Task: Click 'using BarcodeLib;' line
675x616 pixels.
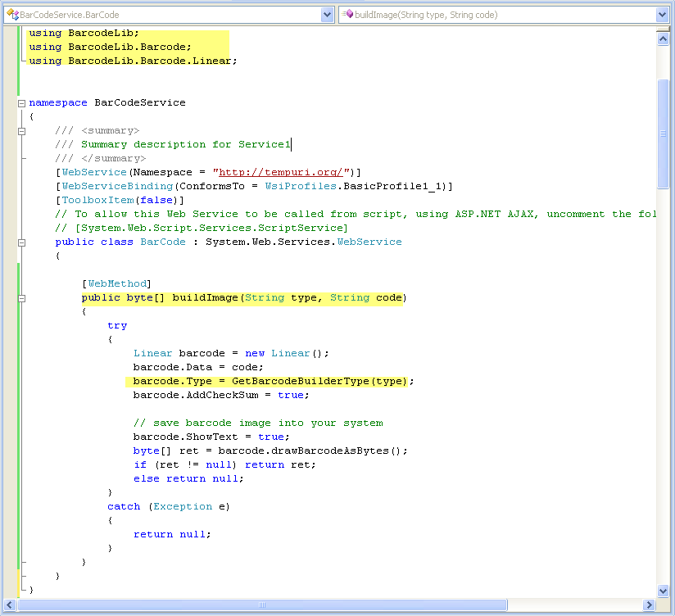Action: [x=84, y=33]
